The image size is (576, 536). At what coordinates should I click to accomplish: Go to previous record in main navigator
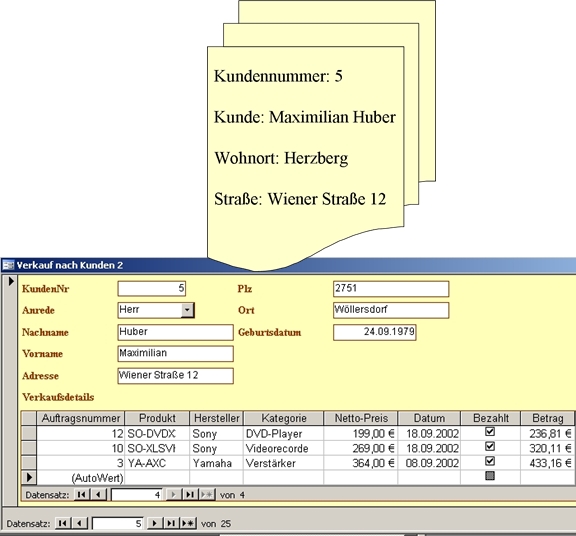pos(80,523)
